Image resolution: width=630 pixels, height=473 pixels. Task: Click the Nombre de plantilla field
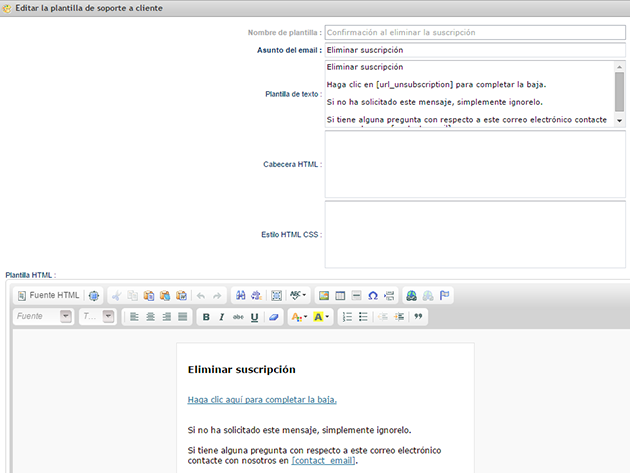pyautogui.click(x=475, y=33)
